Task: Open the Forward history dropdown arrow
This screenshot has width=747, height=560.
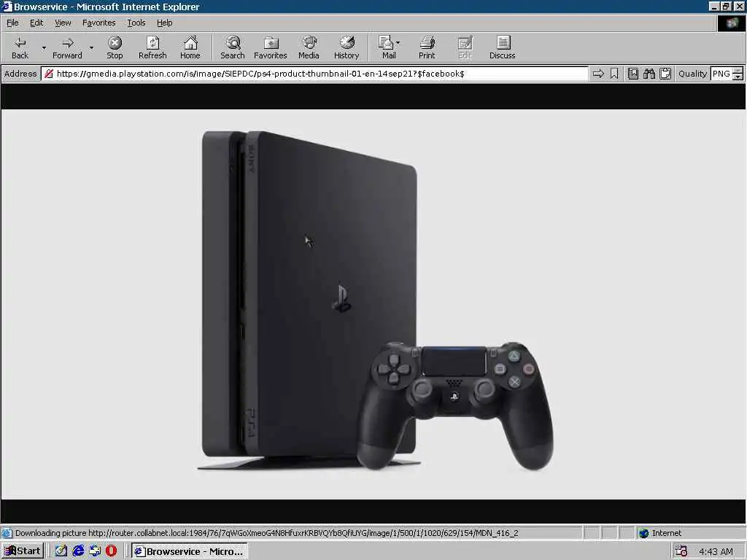Action: (x=91, y=47)
